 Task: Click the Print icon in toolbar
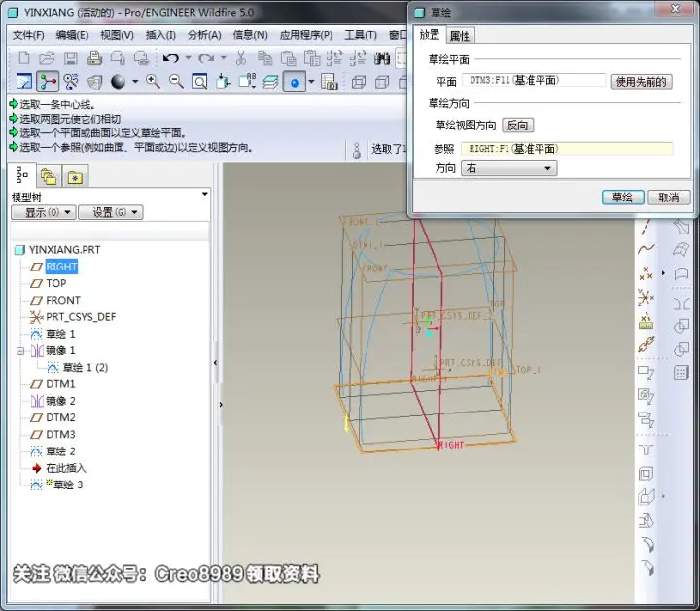point(94,58)
